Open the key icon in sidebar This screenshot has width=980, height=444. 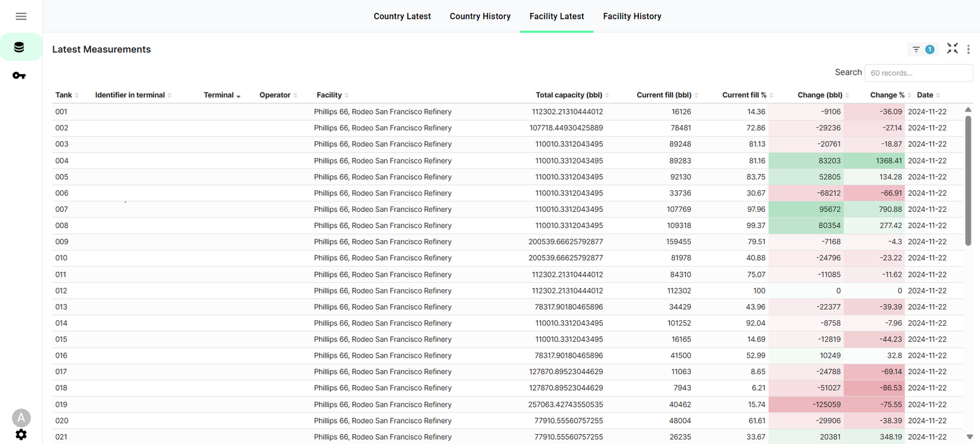[19, 75]
